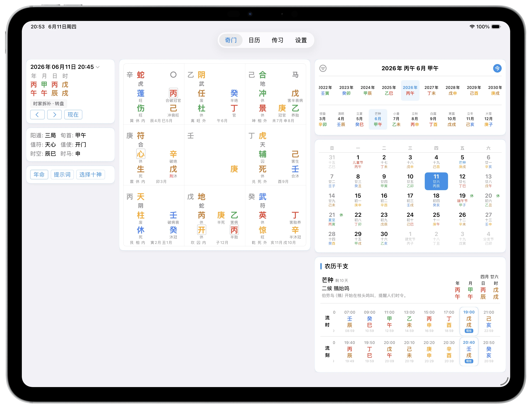The height and width of the screenshot is (408, 532).
Task: Go to previous time period arrow
Action: tap(37, 115)
